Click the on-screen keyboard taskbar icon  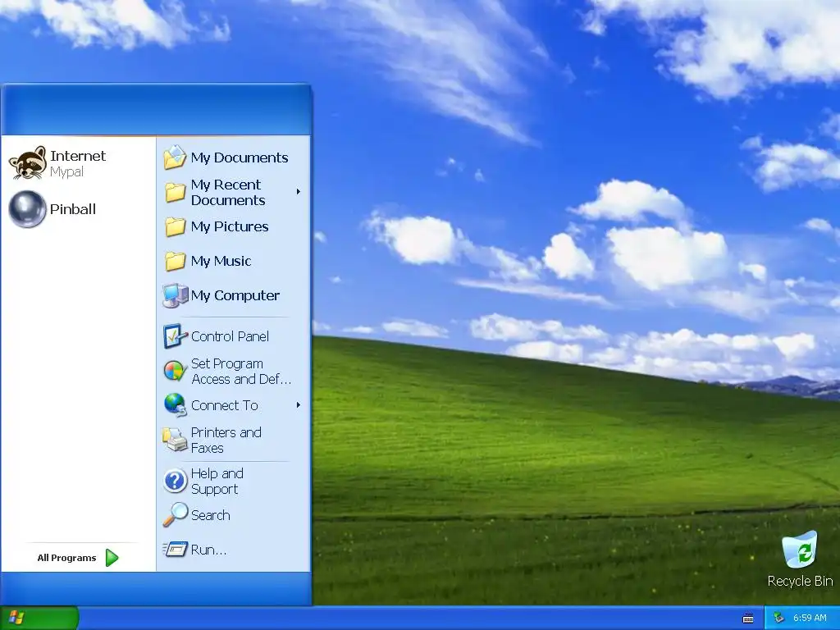point(748,619)
